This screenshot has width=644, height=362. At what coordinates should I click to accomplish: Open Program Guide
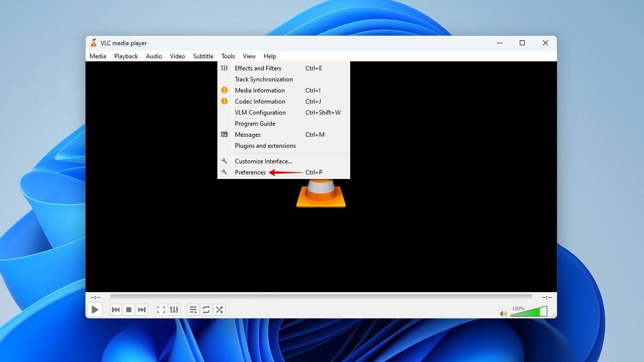point(284,124)
